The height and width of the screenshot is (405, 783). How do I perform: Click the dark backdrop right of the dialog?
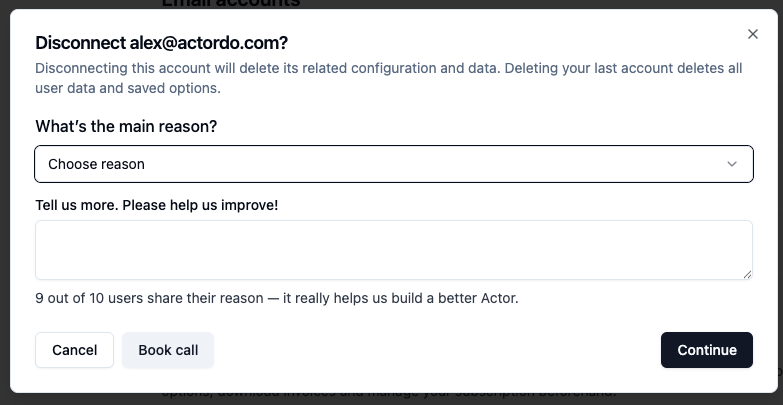click(781, 202)
